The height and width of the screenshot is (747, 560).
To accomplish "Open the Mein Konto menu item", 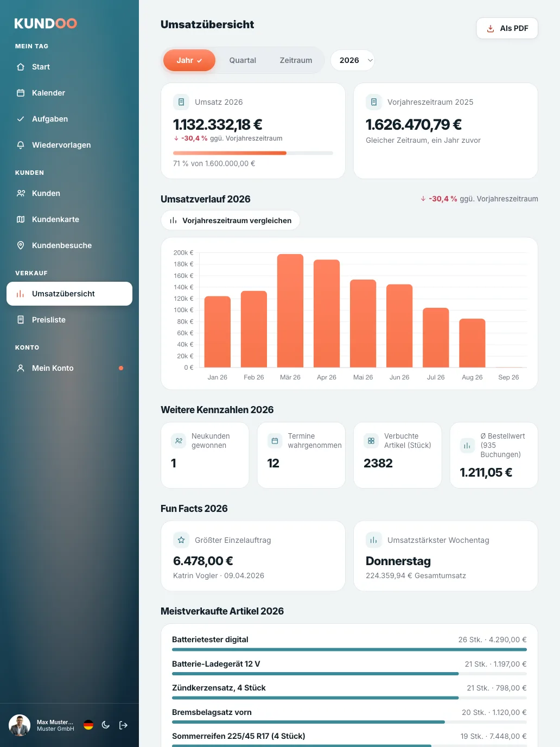I will pyautogui.click(x=69, y=368).
